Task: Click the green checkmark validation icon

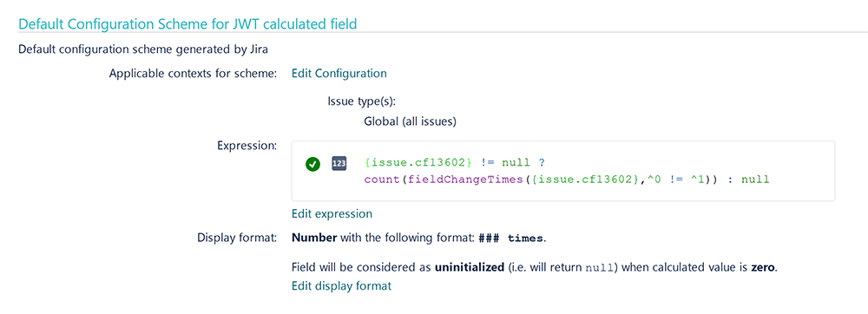Action: pos(312,164)
